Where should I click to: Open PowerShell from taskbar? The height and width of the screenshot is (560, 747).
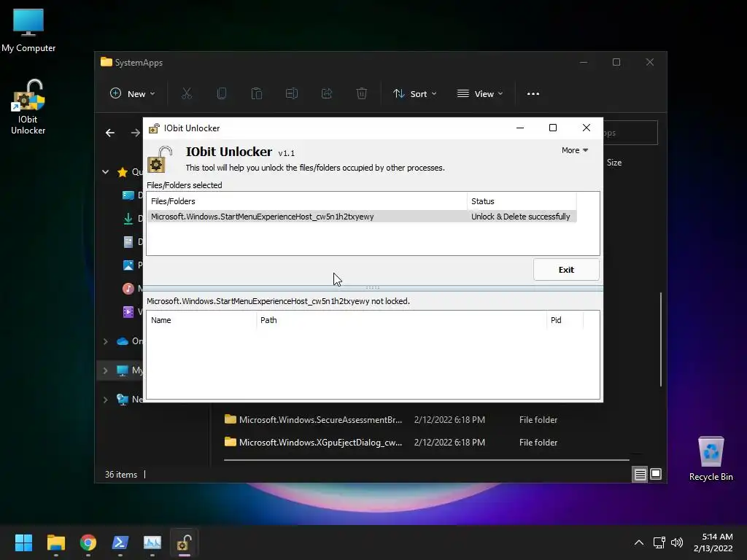[120, 542]
